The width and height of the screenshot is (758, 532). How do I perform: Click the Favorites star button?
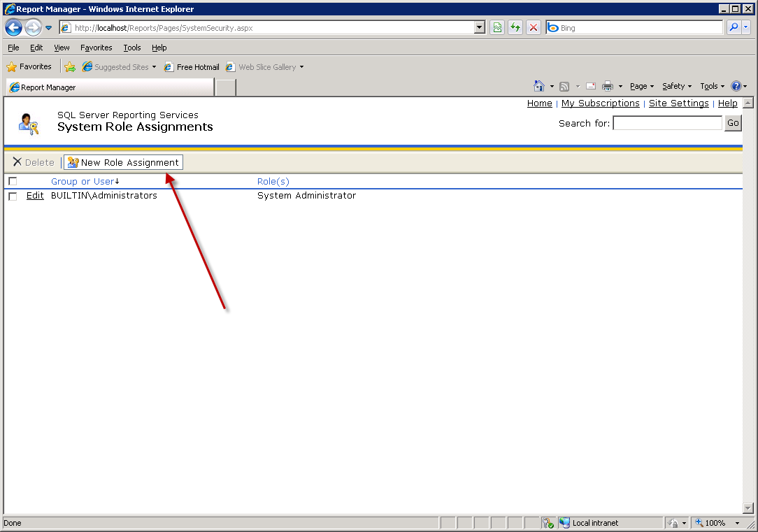click(29, 67)
